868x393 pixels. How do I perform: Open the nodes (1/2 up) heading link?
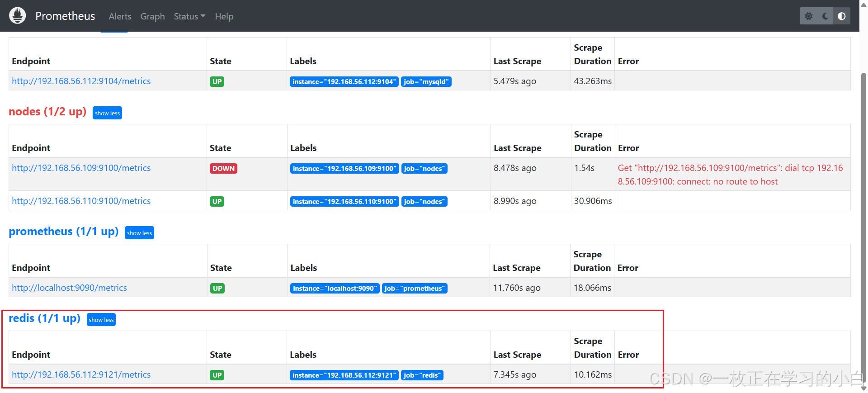47,112
